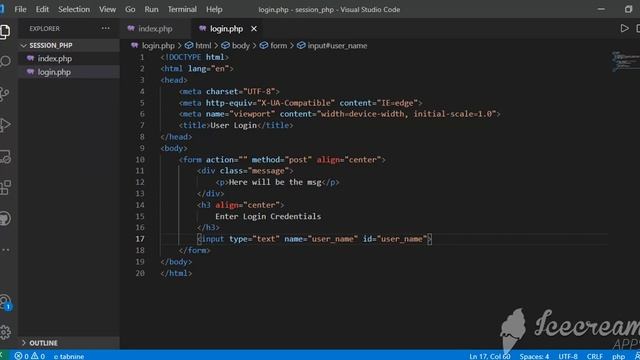Open the Source Control icon

pyautogui.click(x=4, y=94)
